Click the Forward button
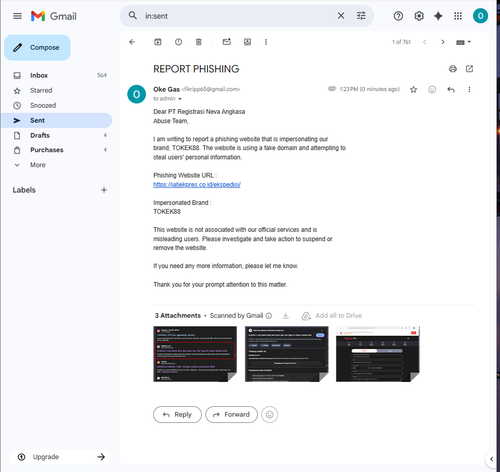500x472 pixels. tap(231, 414)
